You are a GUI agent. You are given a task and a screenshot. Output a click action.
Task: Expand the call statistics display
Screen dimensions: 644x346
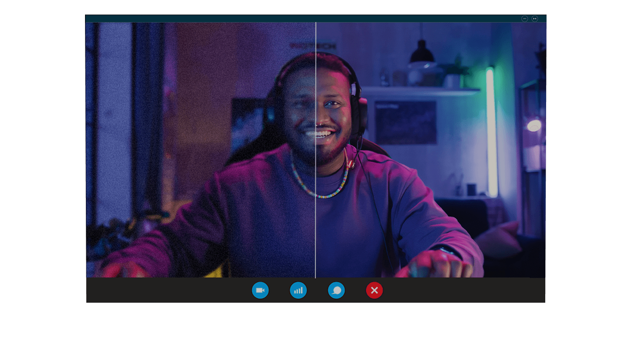coord(298,290)
